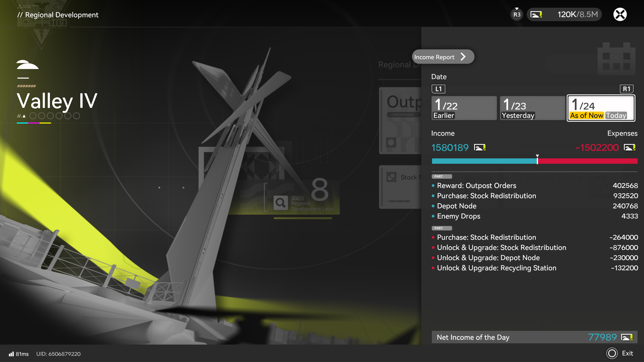644x362 pixels.
Task: Click the Stock Redistribution card icon
Action: click(x=391, y=177)
